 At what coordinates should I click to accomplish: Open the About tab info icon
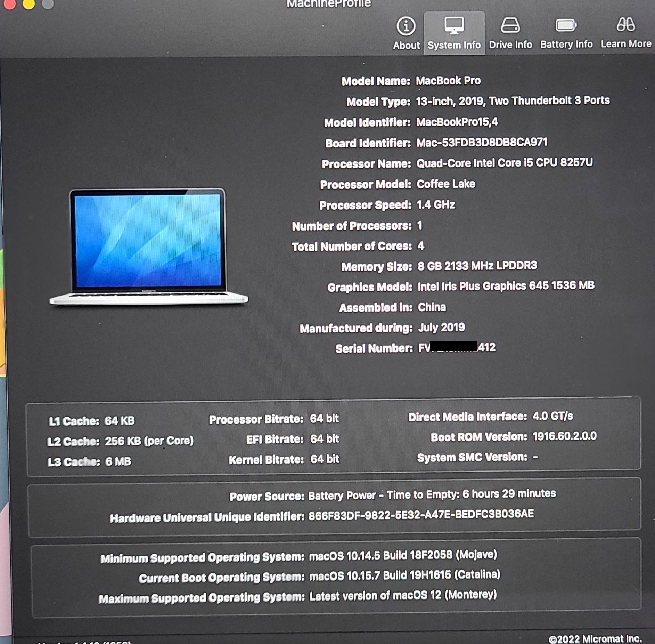tap(406, 26)
